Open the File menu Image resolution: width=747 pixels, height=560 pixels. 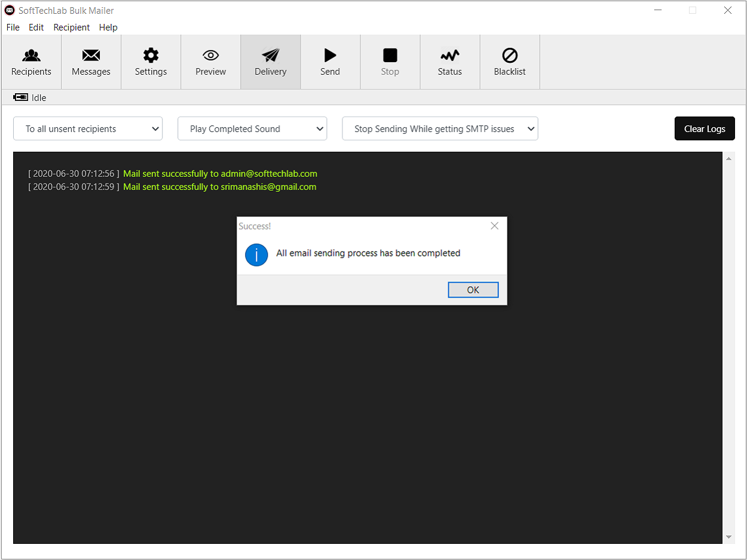click(12, 27)
